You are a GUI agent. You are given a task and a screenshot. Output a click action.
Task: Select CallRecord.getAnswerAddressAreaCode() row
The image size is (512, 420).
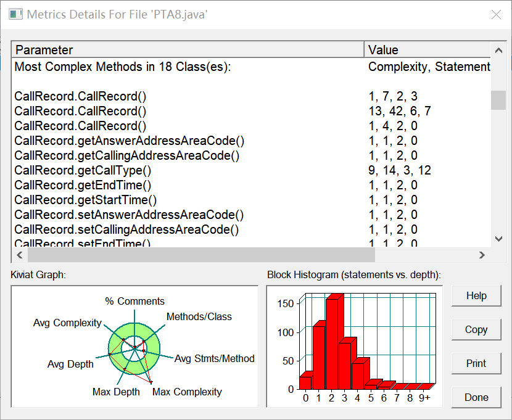pos(252,141)
